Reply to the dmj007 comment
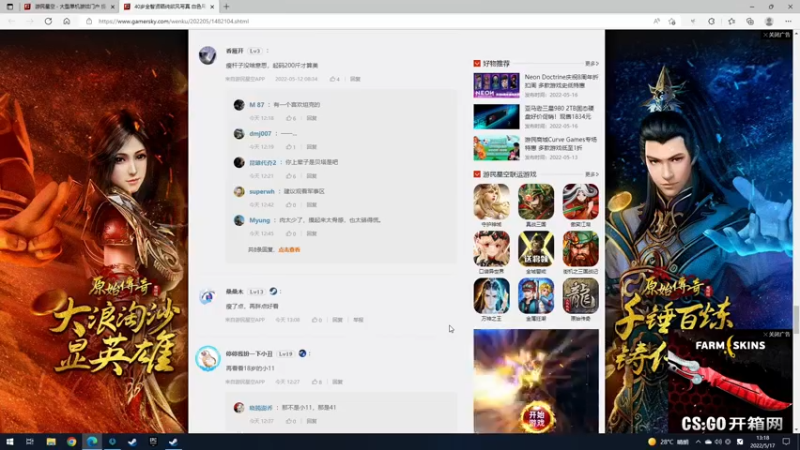Screen dimensions: 800x450 [x=312, y=147]
